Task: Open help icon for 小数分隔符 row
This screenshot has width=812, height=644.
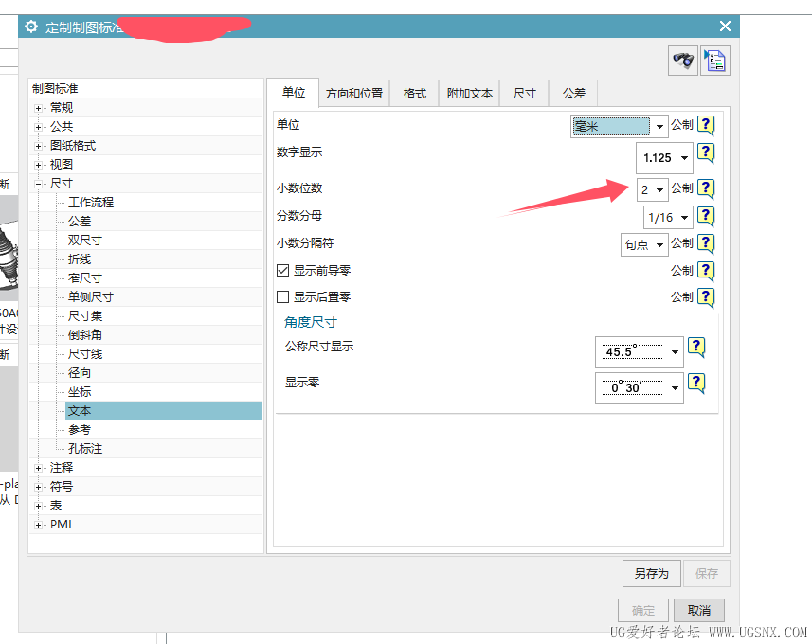Action: (x=706, y=243)
